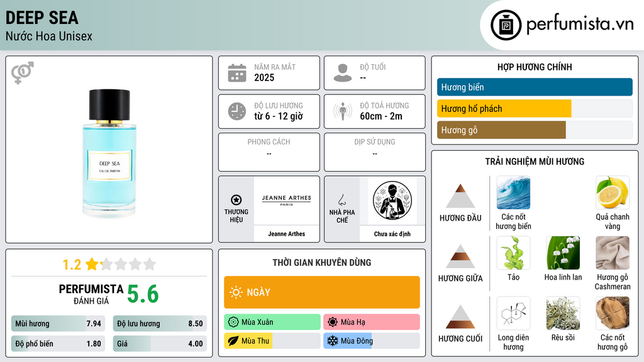Click the Hương cuối pyramid icon
Screen dimensions: 644x362
pyautogui.click(x=460, y=317)
